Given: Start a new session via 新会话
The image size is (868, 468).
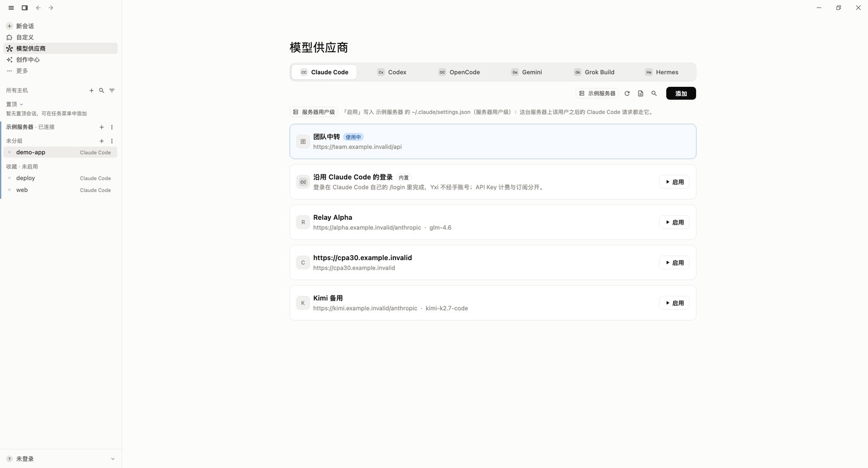Looking at the screenshot, I should point(60,26).
